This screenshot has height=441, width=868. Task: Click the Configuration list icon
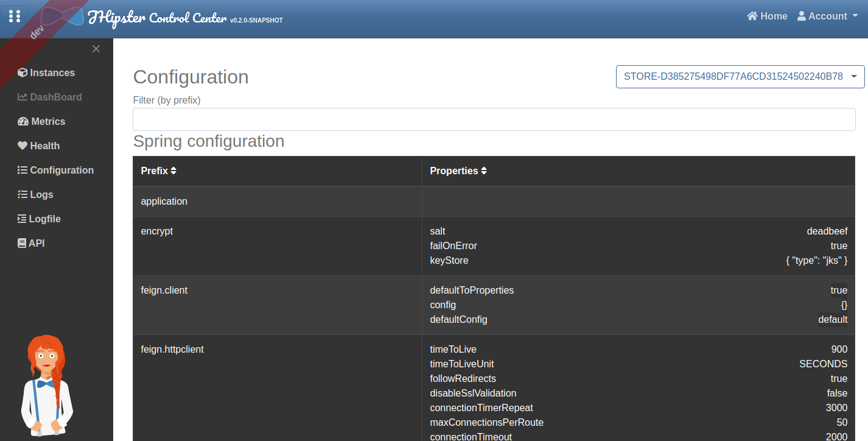(23, 171)
